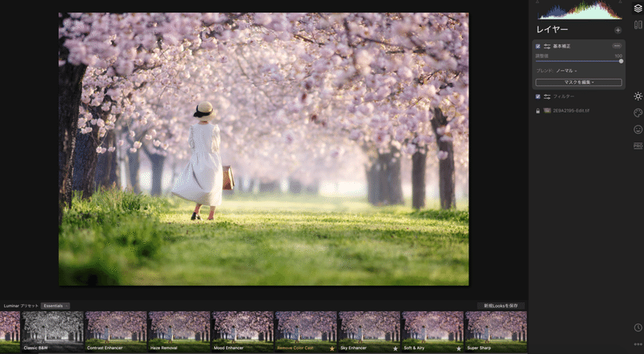The height and width of the screenshot is (354, 644).
Task: Open the Portrait face icon tab
Action: tap(638, 130)
